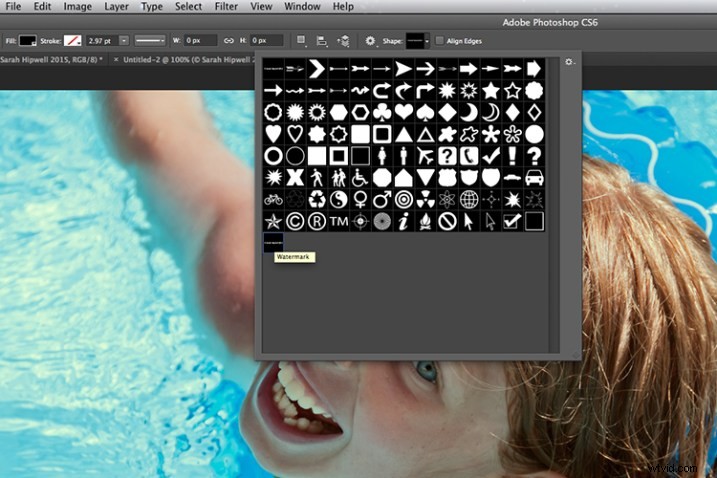Pick the campfire shape
The height and width of the screenshot is (478, 717).
tap(425, 222)
